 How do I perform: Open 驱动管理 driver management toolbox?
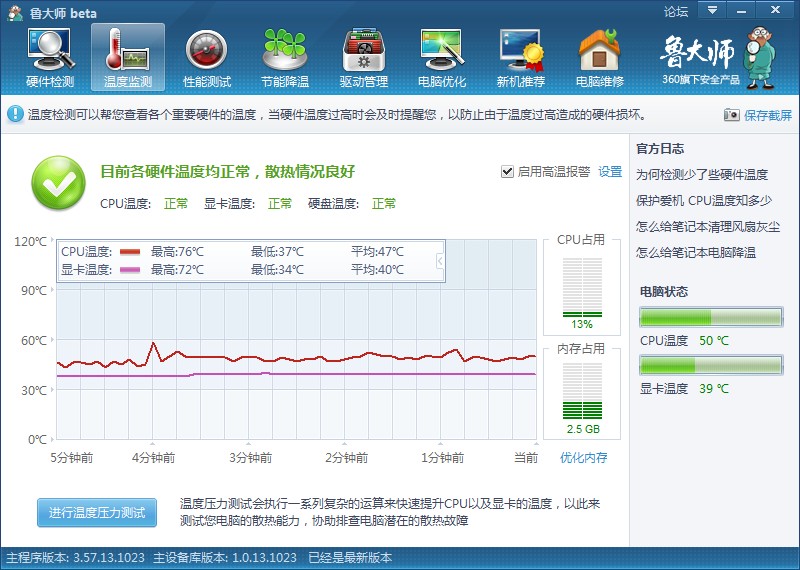click(364, 58)
